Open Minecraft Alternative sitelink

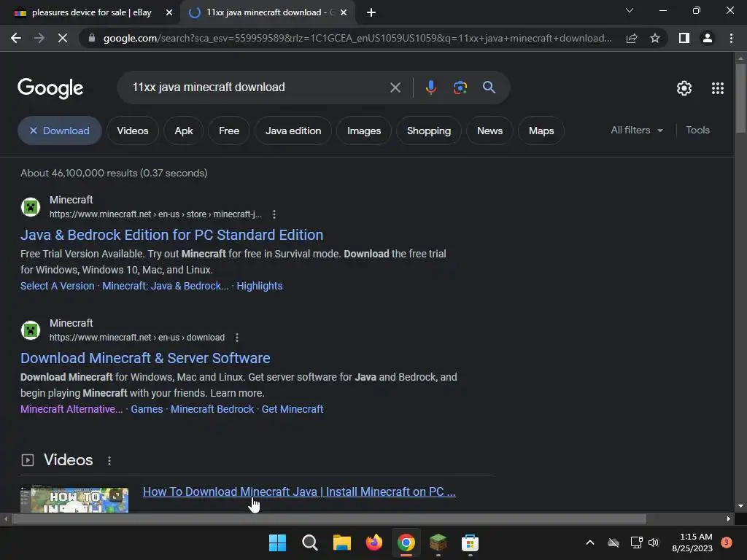tap(71, 409)
